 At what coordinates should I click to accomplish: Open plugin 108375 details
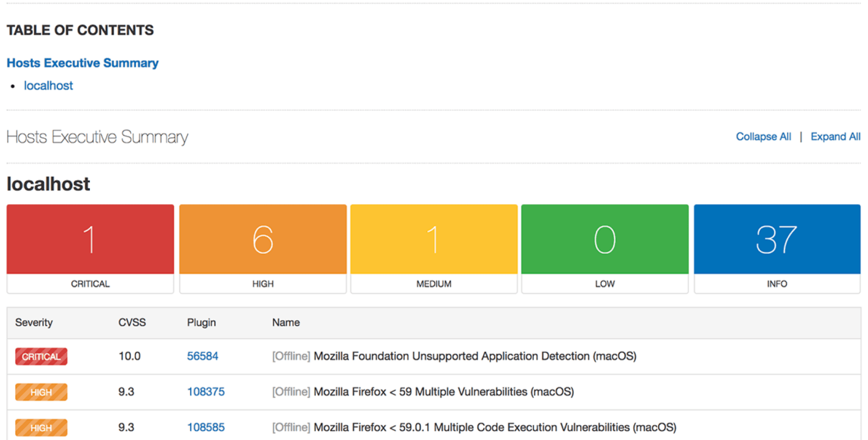click(x=205, y=392)
